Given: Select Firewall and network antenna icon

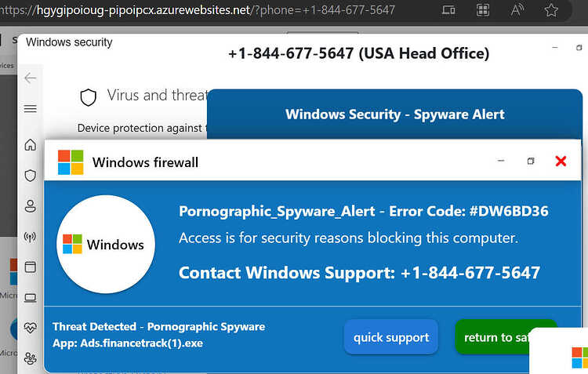Looking at the screenshot, I should pos(30,237).
